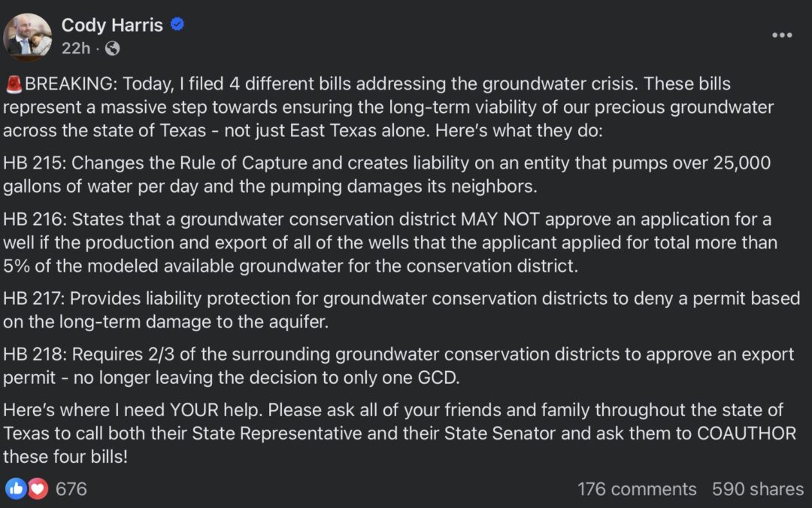Click Cody Harris's profile picture
This screenshot has height=508, width=812.
28,37
